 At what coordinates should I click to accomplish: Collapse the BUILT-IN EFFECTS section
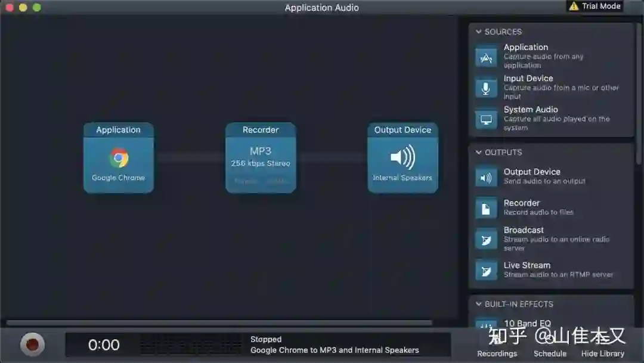point(478,304)
